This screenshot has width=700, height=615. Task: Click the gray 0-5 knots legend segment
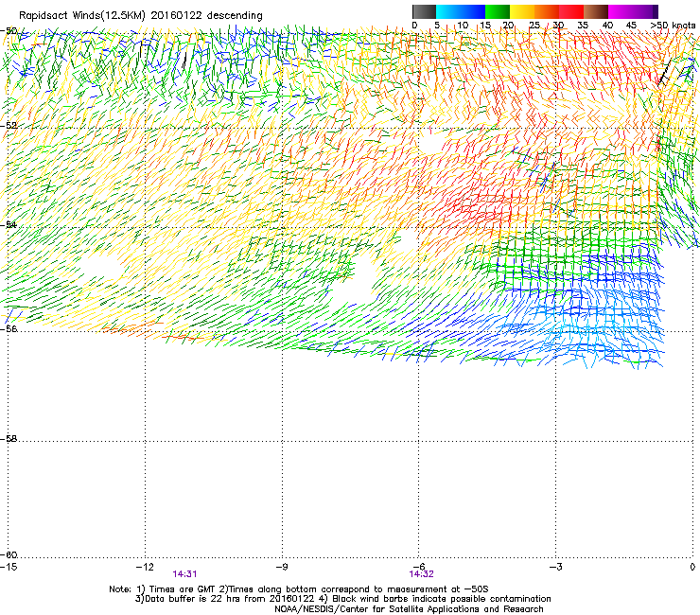coord(424,11)
